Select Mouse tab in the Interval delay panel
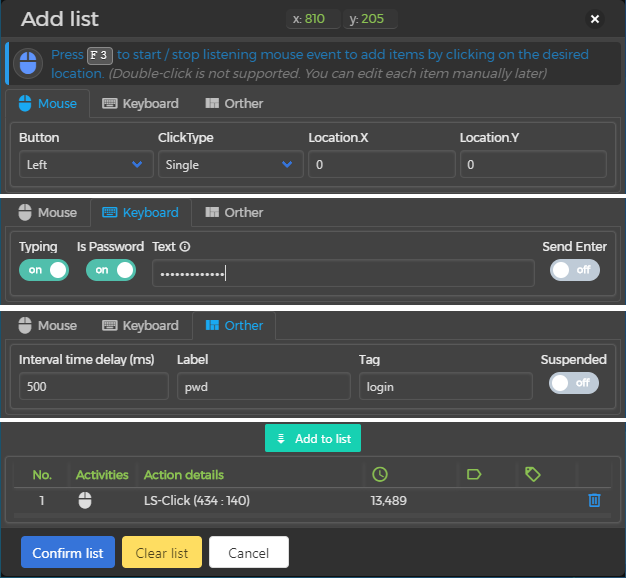The height and width of the screenshot is (578, 626). (x=48, y=325)
